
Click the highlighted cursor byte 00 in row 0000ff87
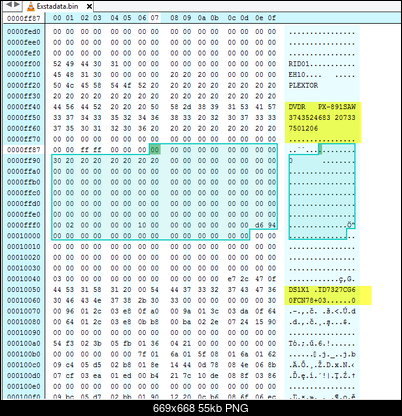(x=155, y=150)
